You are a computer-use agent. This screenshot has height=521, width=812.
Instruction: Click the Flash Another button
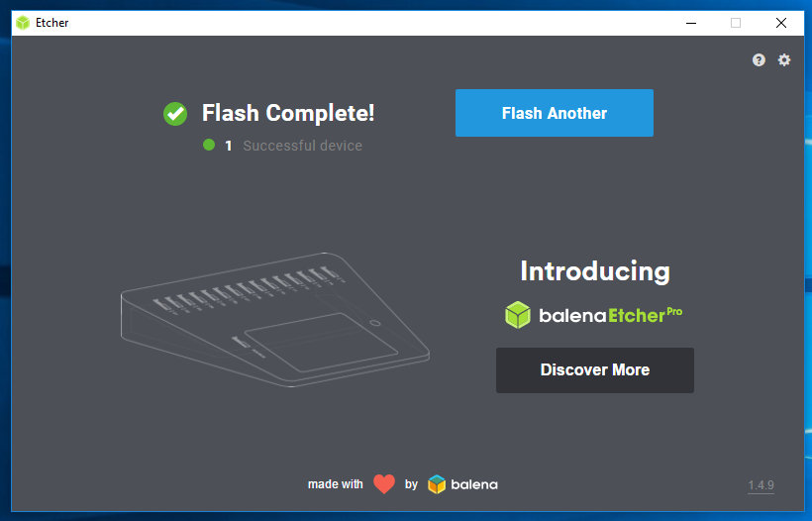(555, 113)
